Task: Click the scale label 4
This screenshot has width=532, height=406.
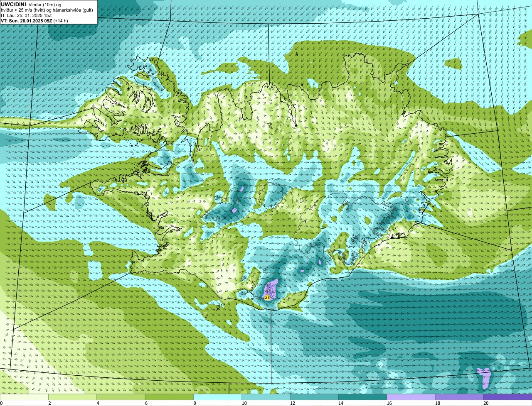Action: [98, 403]
